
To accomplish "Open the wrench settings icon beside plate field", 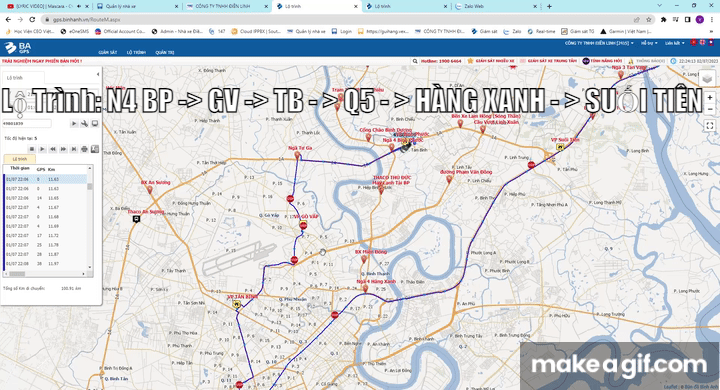I will click(x=84, y=124).
